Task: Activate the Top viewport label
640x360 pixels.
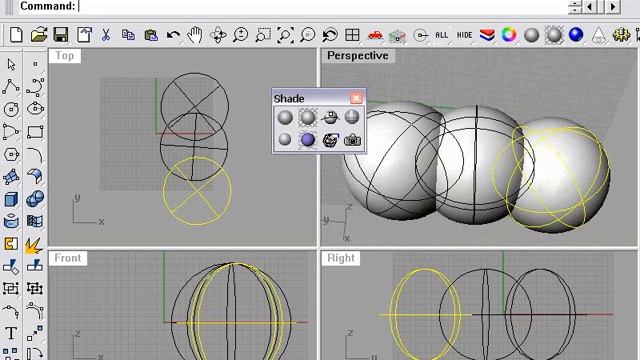Action: [65, 56]
